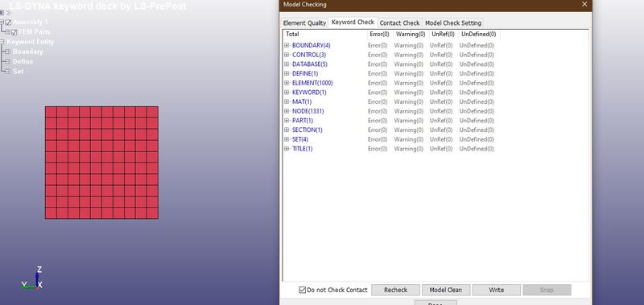Select the NODE(1331) row label
The height and width of the screenshot is (305, 644).
308,111
